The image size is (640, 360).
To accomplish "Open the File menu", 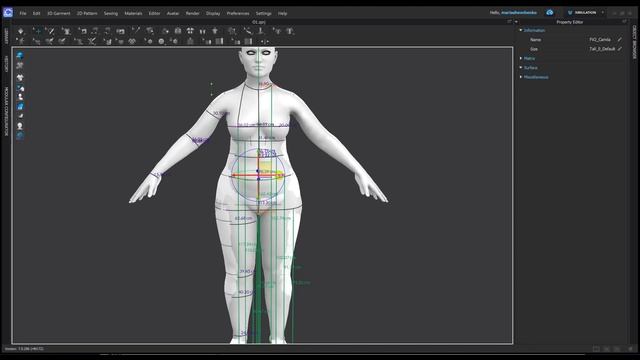I will pos(23,13).
